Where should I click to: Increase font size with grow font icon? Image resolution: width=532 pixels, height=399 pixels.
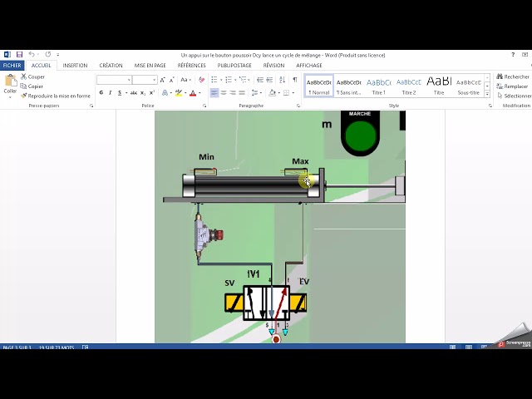coord(163,80)
